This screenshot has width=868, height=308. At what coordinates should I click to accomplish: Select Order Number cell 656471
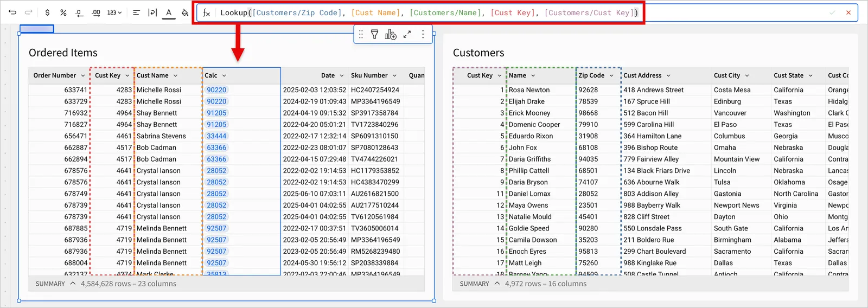tap(76, 136)
